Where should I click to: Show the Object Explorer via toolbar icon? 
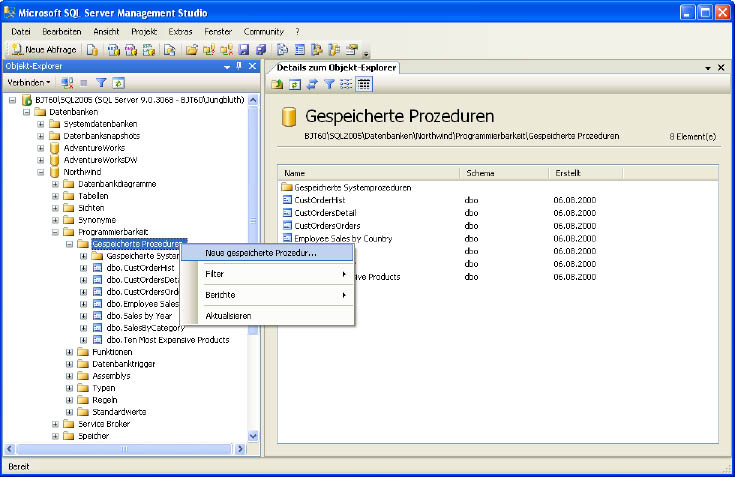tap(317, 49)
